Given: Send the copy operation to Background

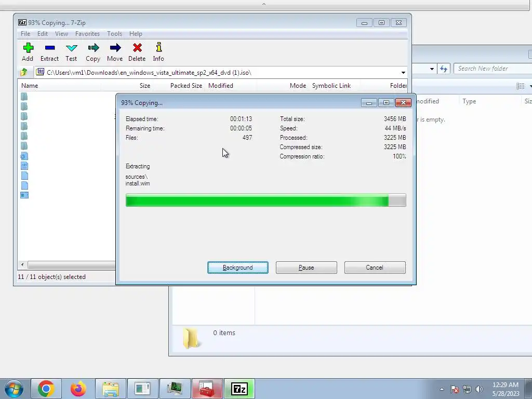Looking at the screenshot, I should [238, 268].
